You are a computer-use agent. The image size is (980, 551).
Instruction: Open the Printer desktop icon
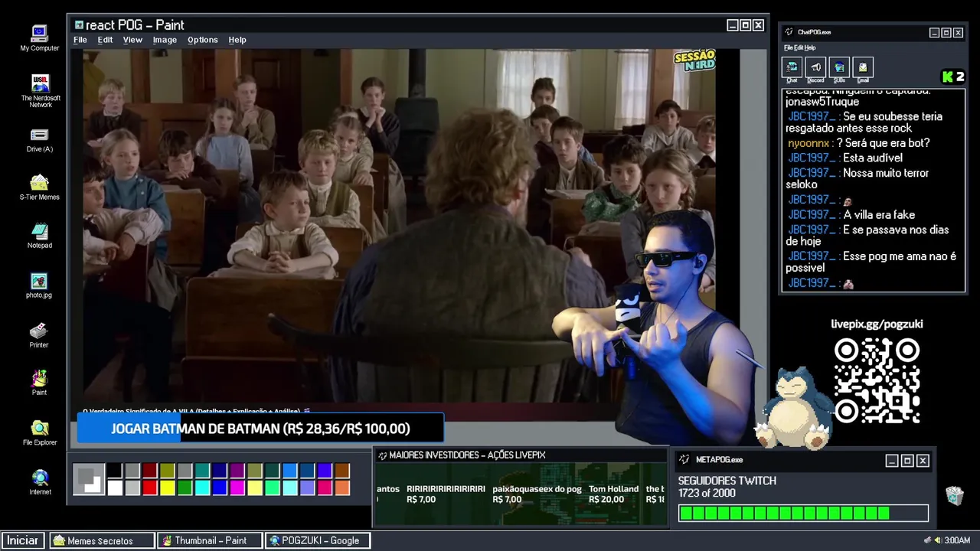[39, 335]
